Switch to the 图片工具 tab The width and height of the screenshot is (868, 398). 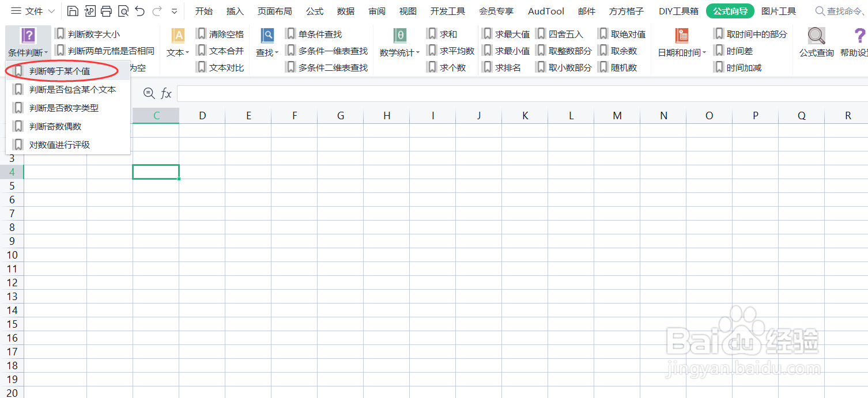pyautogui.click(x=779, y=11)
